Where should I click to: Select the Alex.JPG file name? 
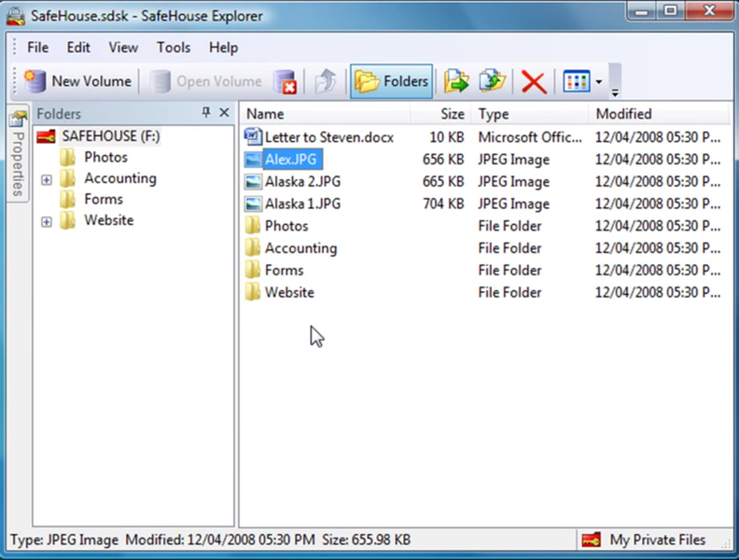(291, 160)
